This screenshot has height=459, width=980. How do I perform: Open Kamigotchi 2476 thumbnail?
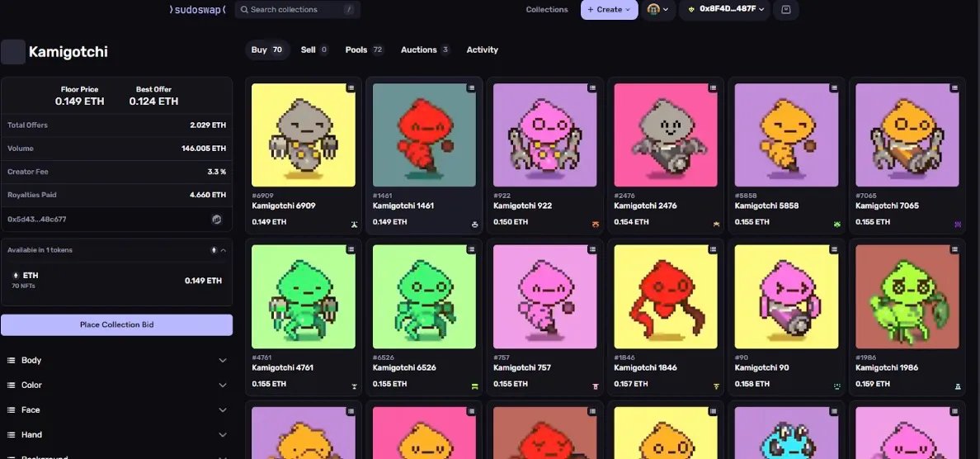coord(666,135)
